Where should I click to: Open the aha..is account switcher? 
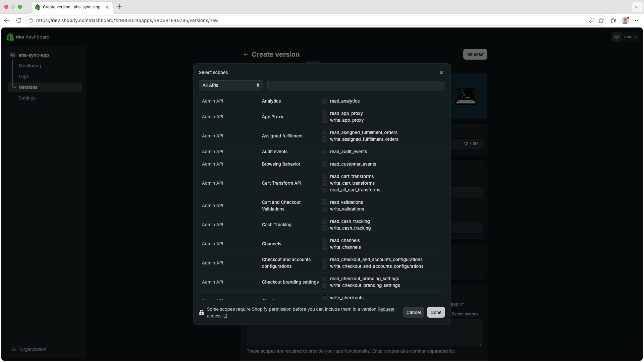point(626,37)
